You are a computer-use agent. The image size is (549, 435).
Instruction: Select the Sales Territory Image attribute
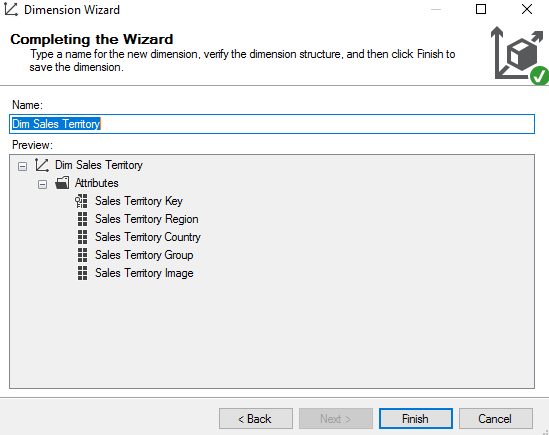click(144, 273)
